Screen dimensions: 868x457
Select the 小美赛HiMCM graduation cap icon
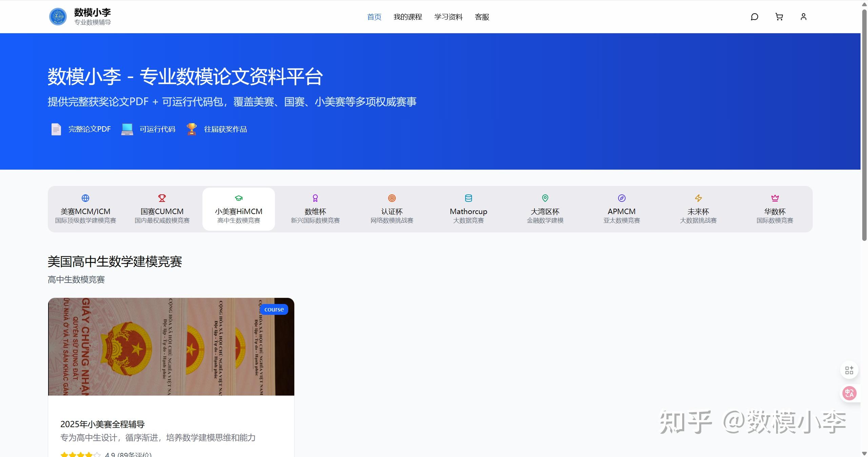(239, 198)
